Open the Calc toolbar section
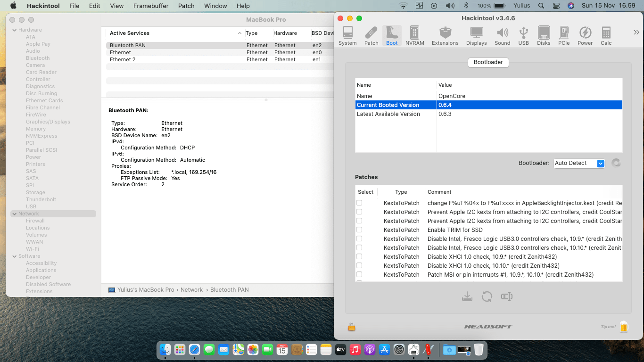The height and width of the screenshot is (362, 644). [x=606, y=36]
